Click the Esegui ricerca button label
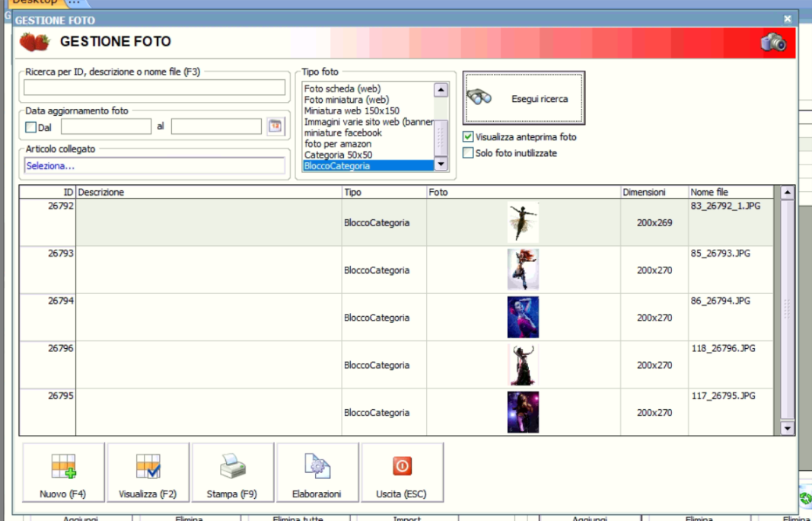The height and width of the screenshot is (521, 812). (540, 99)
